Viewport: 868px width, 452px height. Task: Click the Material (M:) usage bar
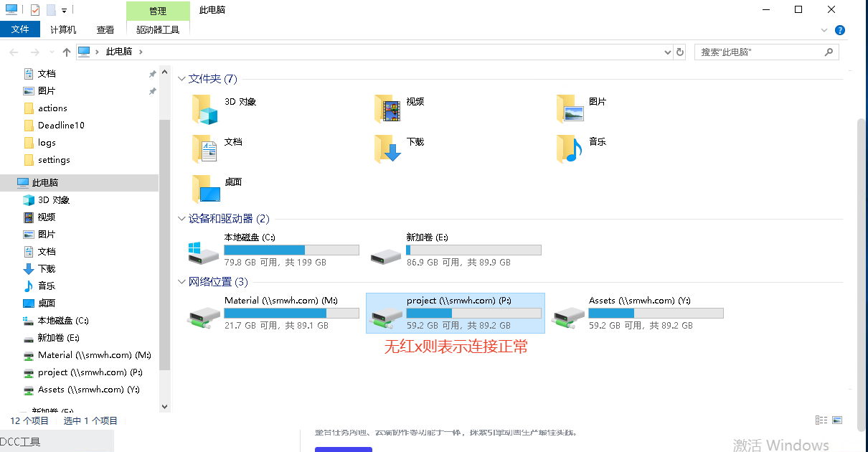point(291,313)
